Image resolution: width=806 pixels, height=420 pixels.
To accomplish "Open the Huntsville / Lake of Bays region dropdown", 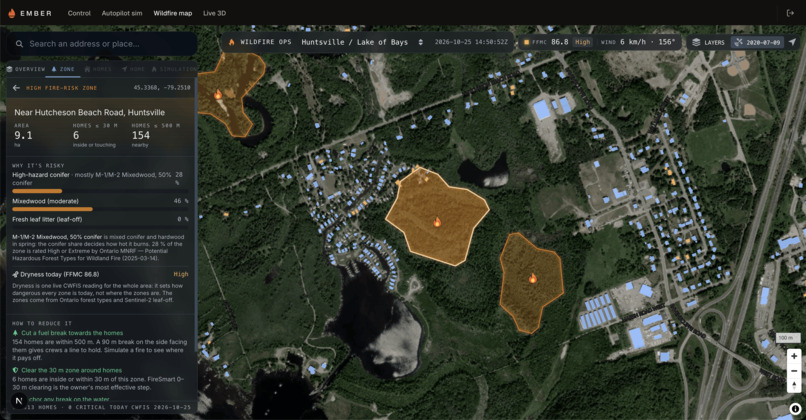I will 362,42.
